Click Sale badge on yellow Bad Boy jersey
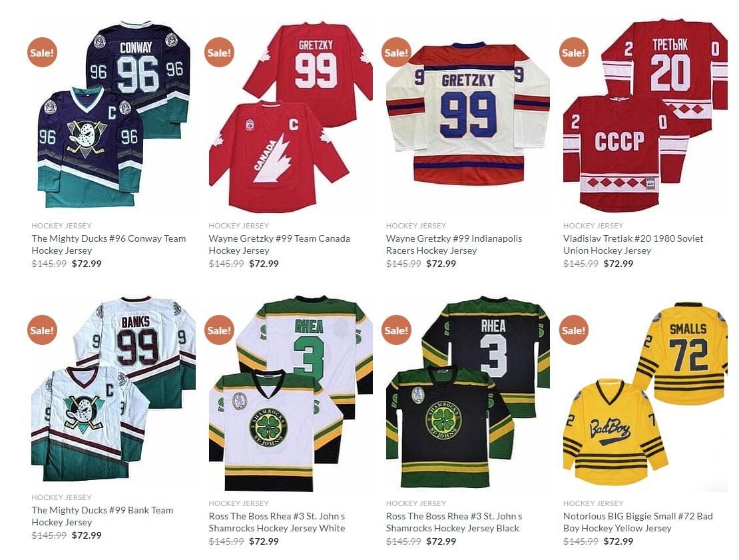Screen dimensions: 739x560 pyautogui.click(x=574, y=330)
